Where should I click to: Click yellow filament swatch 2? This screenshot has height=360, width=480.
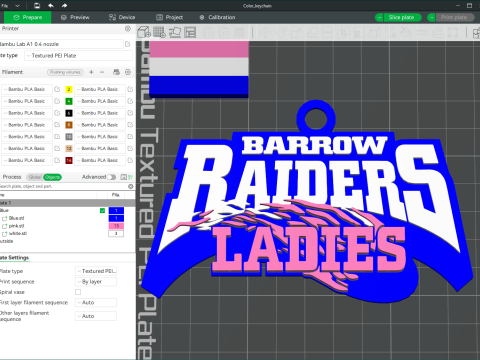[x=69, y=89]
